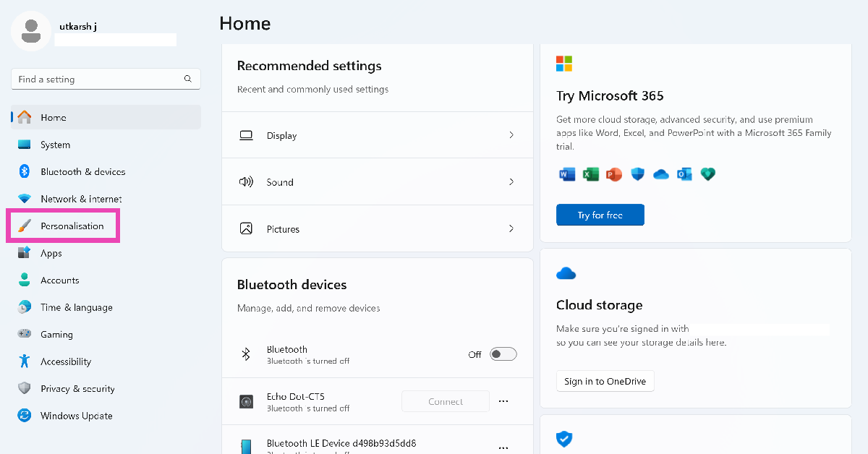Open the Accounts settings page
The width and height of the screenshot is (868, 454).
pyautogui.click(x=59, y=280)
